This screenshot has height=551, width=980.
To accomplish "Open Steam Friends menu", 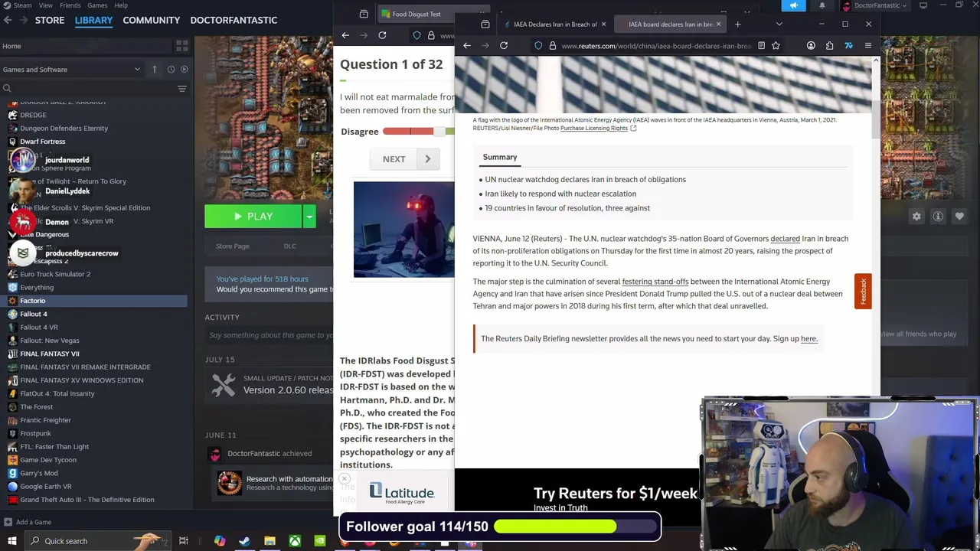I will click(x=70, y=5).
